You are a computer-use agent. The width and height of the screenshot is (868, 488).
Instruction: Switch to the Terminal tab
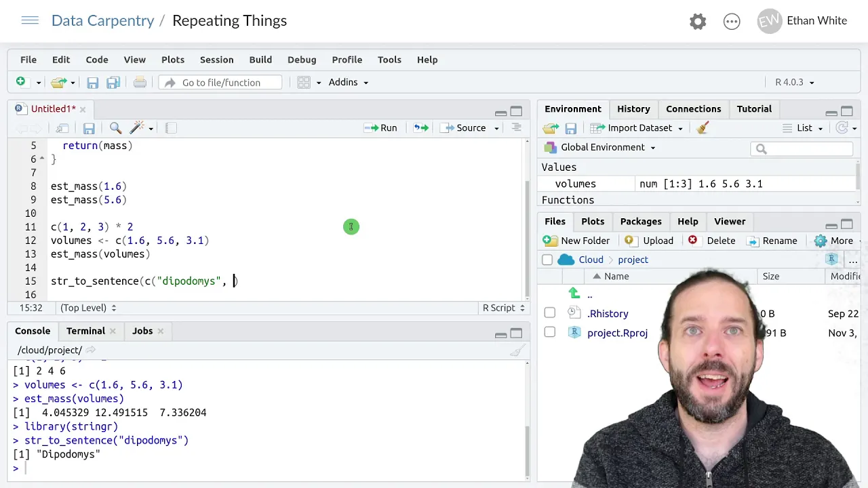pos(85,331)
